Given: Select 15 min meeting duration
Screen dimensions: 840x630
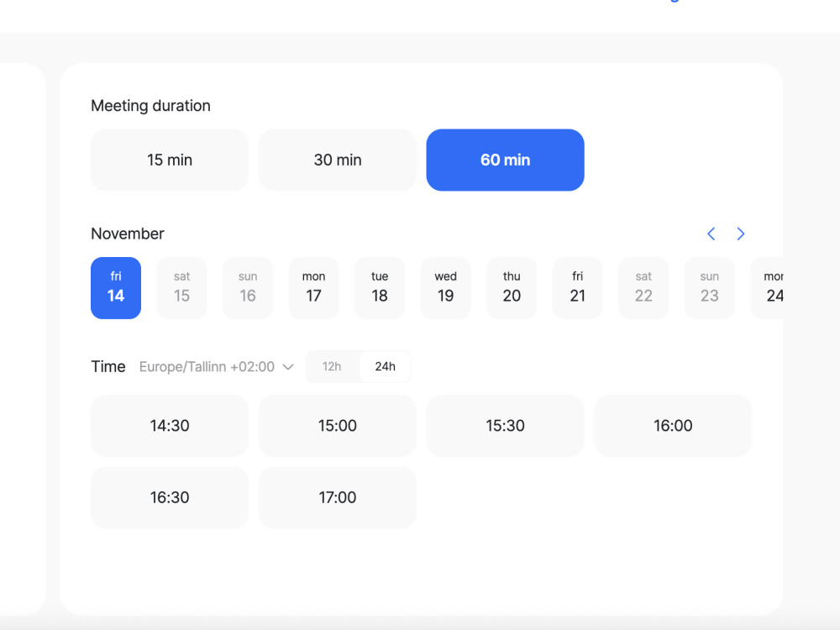Looking at the screenshot, I should pos(170,160).
